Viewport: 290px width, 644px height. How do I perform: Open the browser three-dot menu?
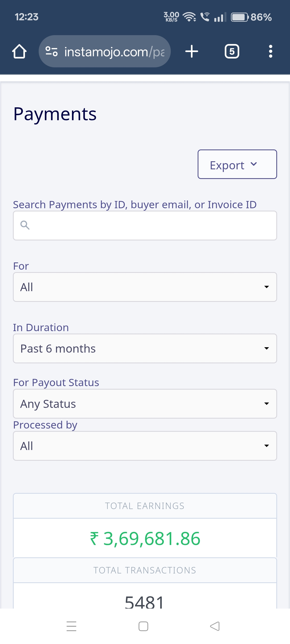click(x=270, y=51)
